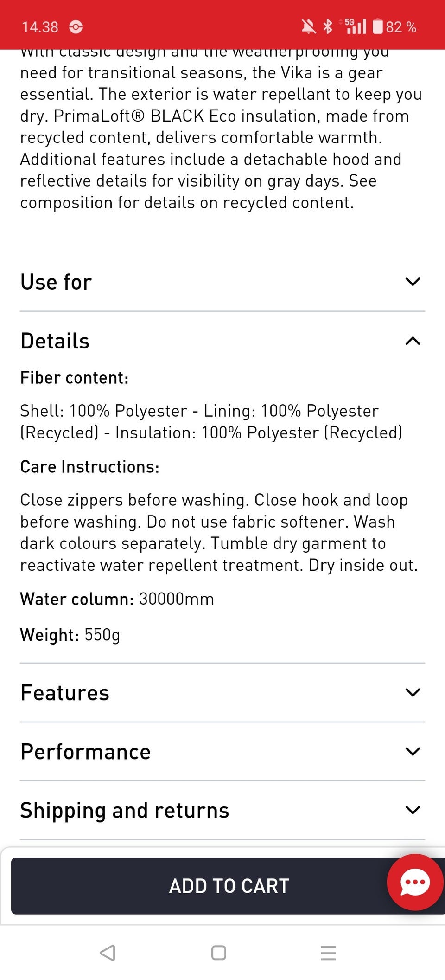Tap the 5G signal strength icon
This screenshot has width=445, height=980.
click(354, 26)
